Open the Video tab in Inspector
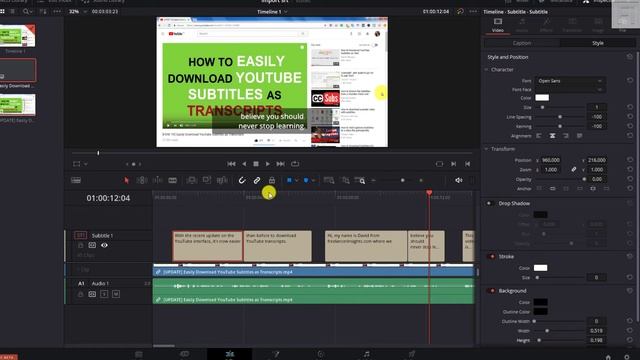This screenshot has height=360, width=640. click(x=498, y=25)
